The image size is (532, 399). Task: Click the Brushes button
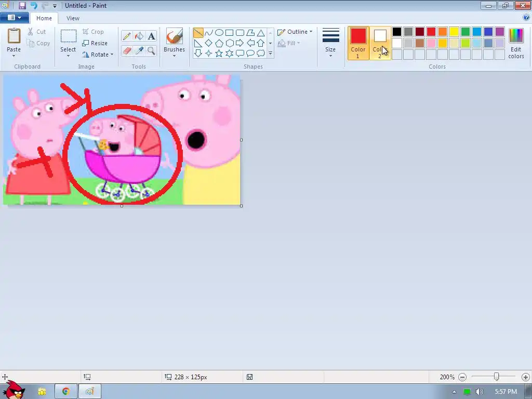174,40
